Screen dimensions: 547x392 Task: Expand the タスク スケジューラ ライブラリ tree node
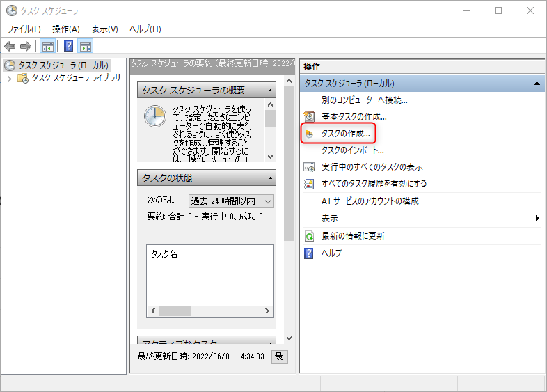[x=10, y=79]
